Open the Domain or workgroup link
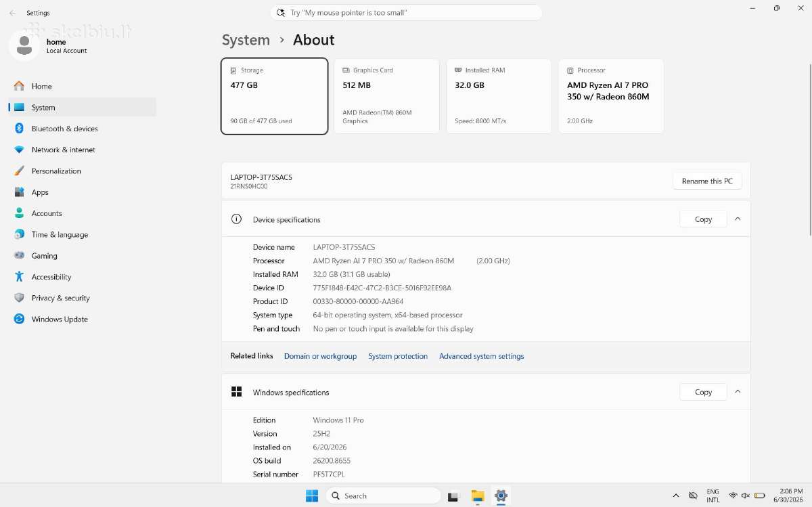The height and width of the screenshot is (507, 812). (x=320, y=356)
